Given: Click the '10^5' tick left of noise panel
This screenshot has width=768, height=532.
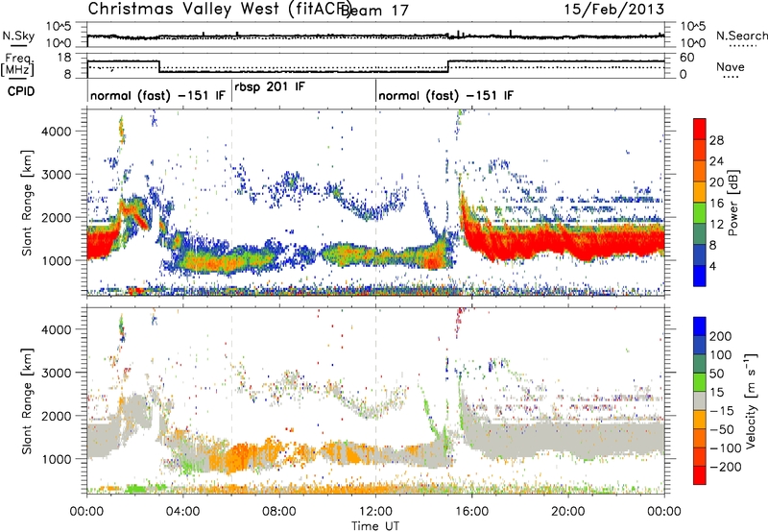Looking at the screenshot, I should point(59,27).
